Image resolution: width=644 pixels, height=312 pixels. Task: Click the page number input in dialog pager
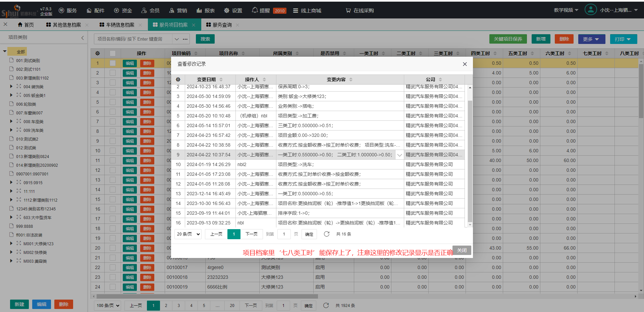(x=284, y=234)
